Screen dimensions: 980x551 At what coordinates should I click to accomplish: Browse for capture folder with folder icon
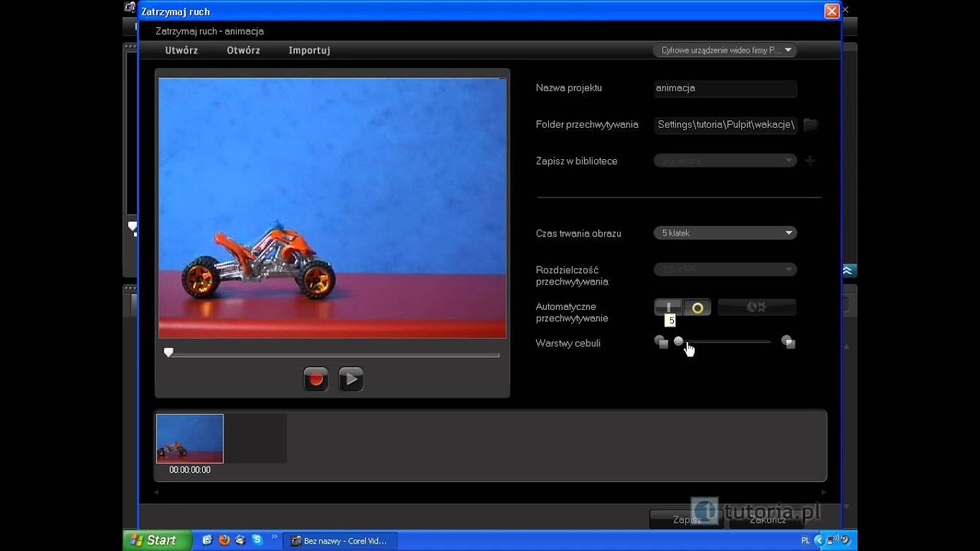tap(810, 125)
